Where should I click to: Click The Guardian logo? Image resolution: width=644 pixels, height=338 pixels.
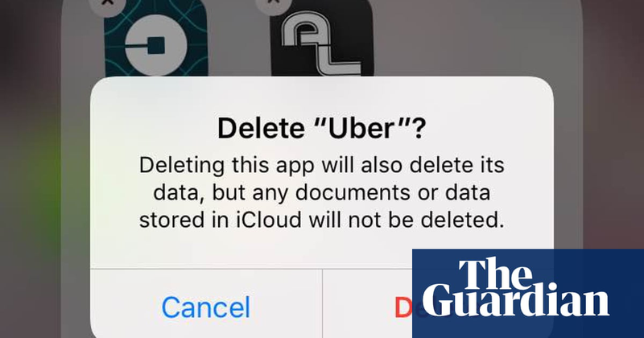[528, 293]
